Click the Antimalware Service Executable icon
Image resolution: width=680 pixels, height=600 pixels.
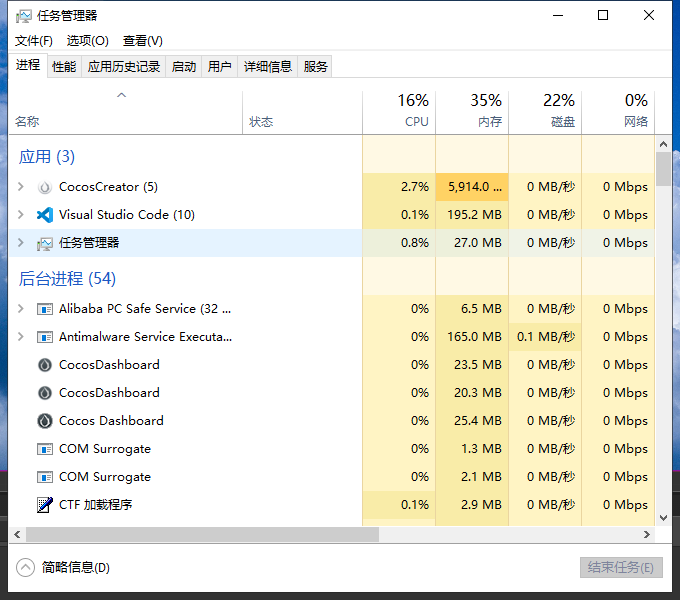pos(44,337)
